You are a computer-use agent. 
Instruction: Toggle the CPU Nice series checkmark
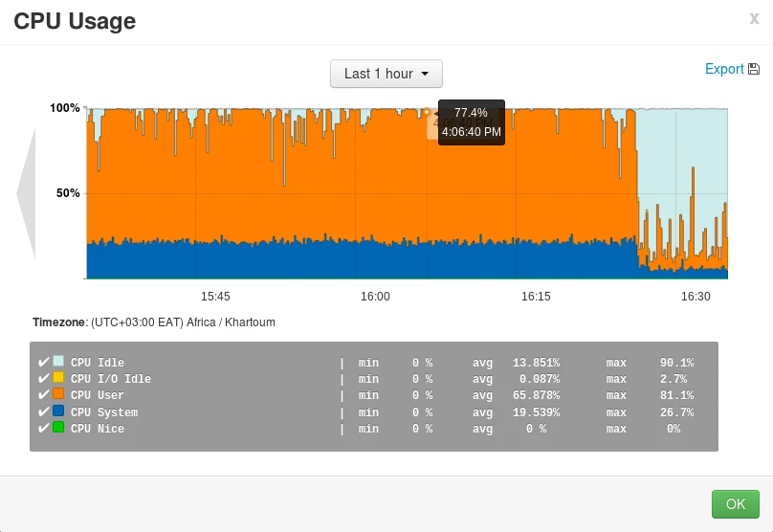tap(43, 428)
